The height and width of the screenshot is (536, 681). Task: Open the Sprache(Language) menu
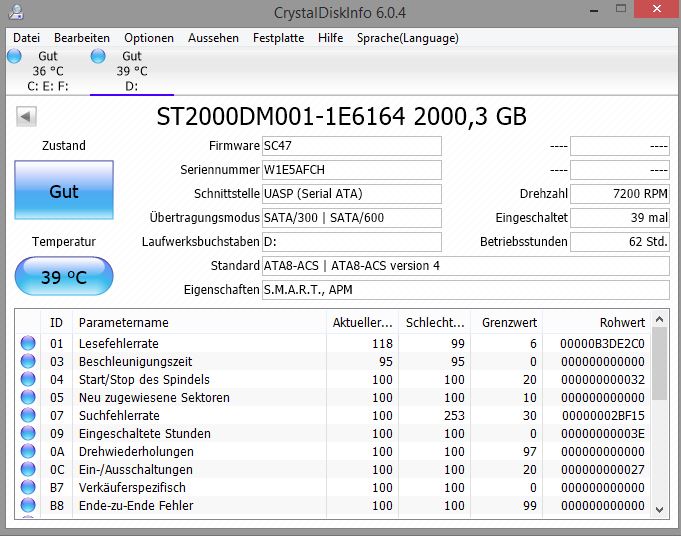(x=407, y=38)
